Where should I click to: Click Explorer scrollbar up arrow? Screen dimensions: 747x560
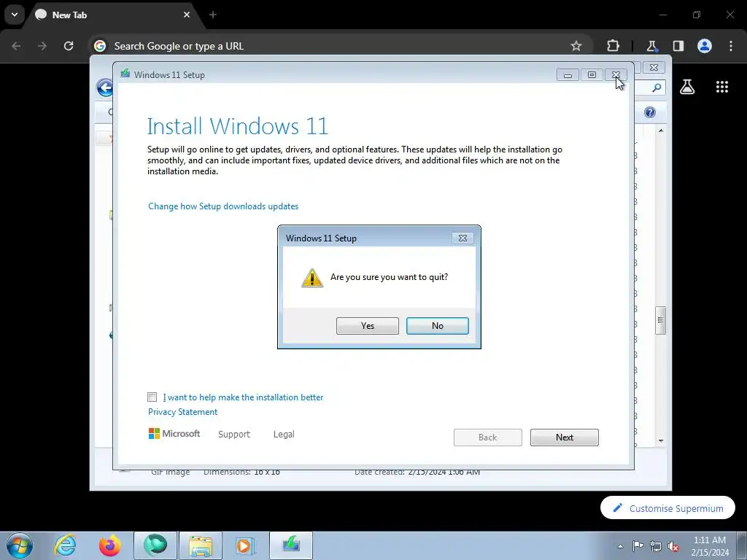(x=661, y=131)
